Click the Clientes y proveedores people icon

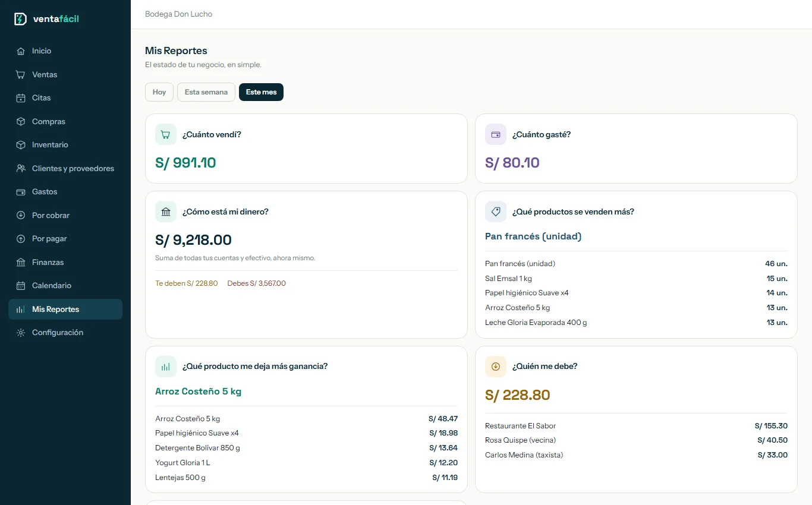pyautogui.click(x=21, y=169)
